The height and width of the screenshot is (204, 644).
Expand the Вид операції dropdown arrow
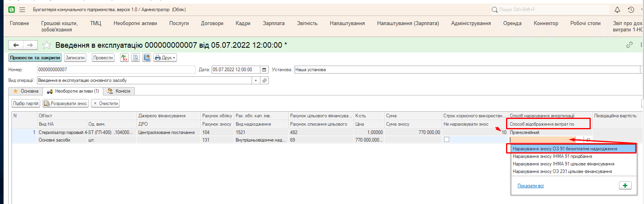(x=256, y=80)
